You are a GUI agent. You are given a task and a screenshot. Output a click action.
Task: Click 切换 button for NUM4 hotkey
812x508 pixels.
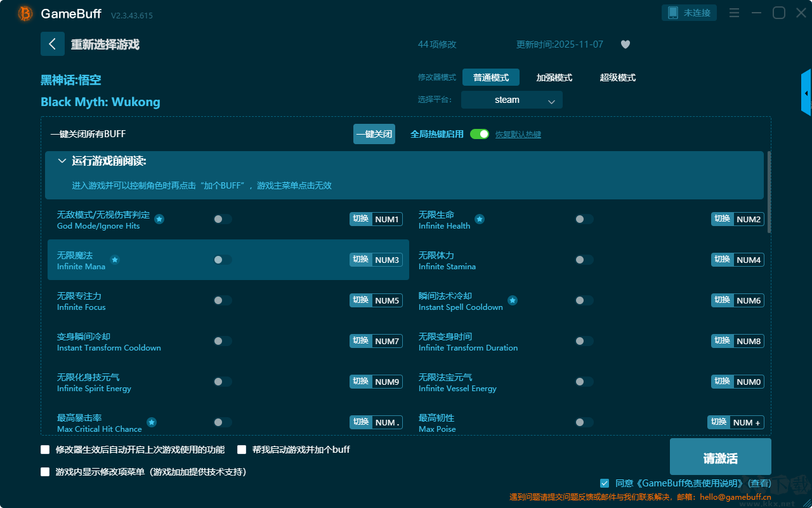pyautogui.click(x=723, y=260)
